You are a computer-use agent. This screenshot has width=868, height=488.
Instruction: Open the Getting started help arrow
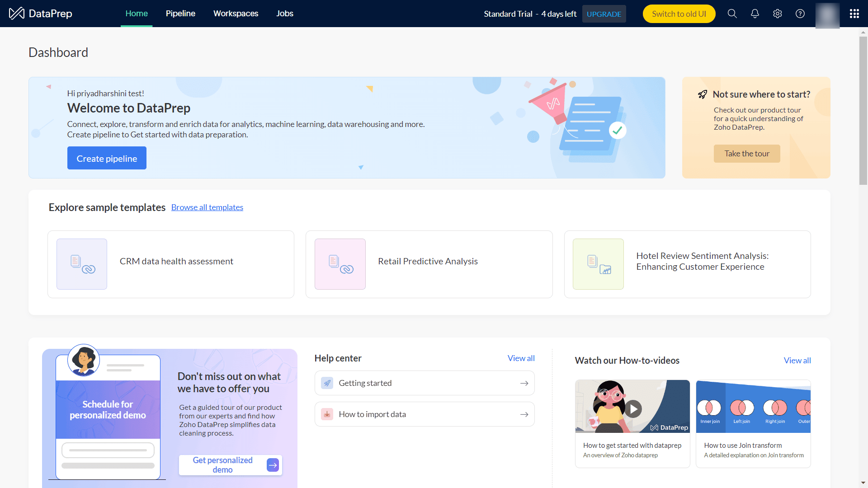point(524,383)
